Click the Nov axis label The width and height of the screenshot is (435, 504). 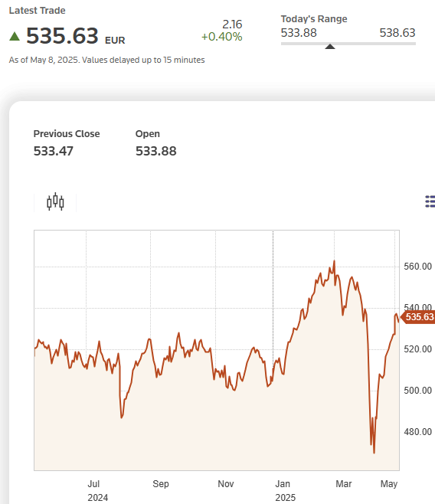click(x=226, y=484)
